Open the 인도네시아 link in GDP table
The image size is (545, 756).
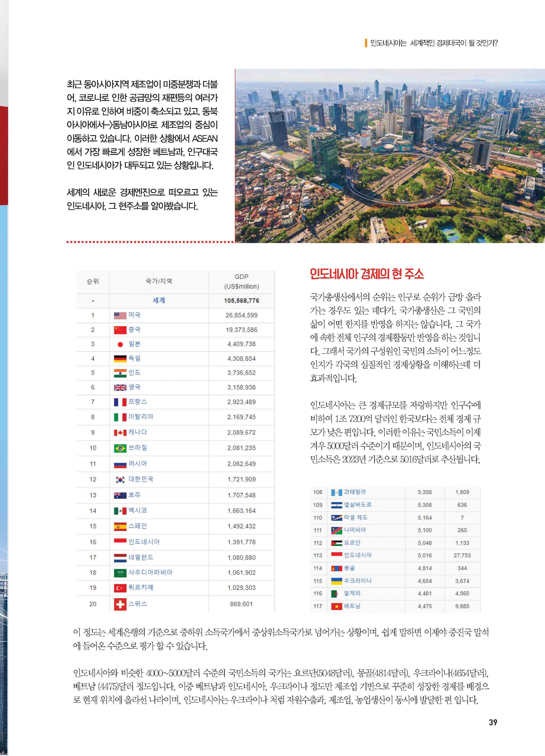[x=144, y=542]
